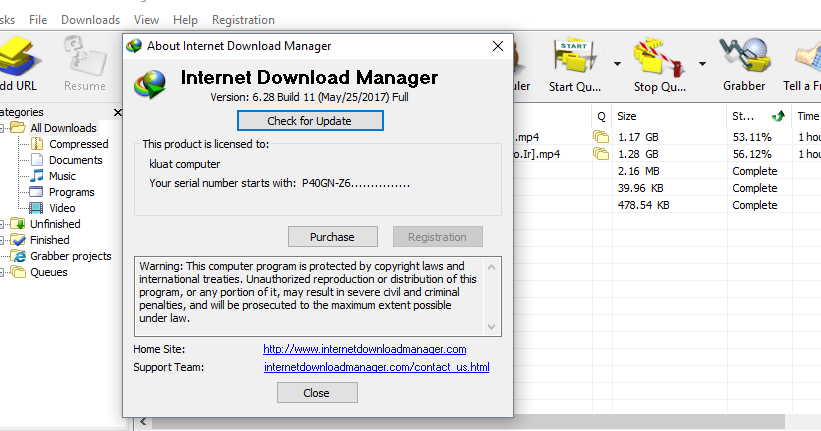
Task: Click the Queues folder icon
Action: [18, 272]
